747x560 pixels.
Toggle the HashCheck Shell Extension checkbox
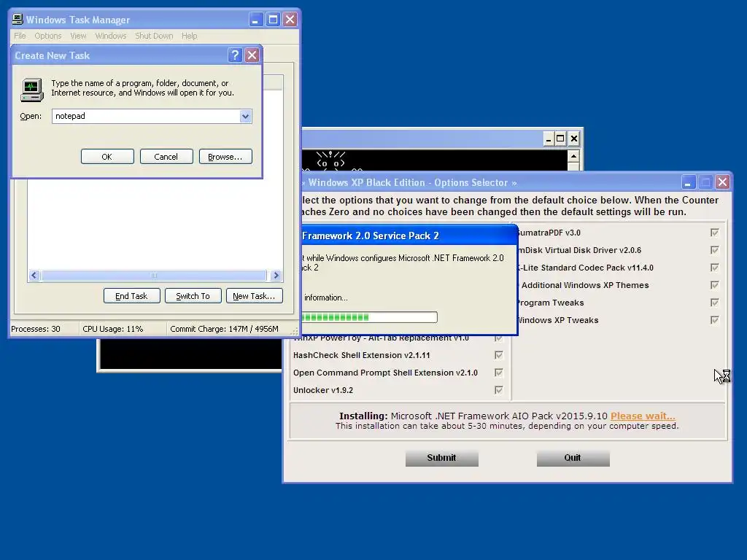coord(498,355)
